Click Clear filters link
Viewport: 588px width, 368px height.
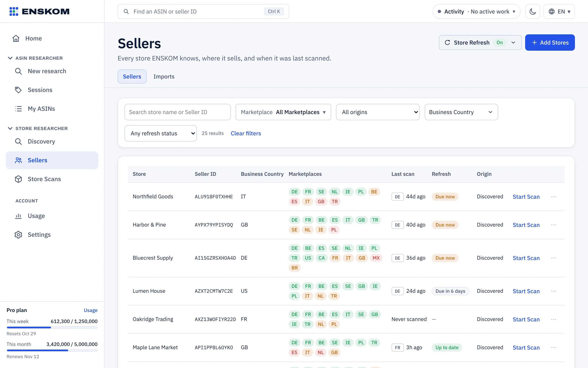[246, 133]
